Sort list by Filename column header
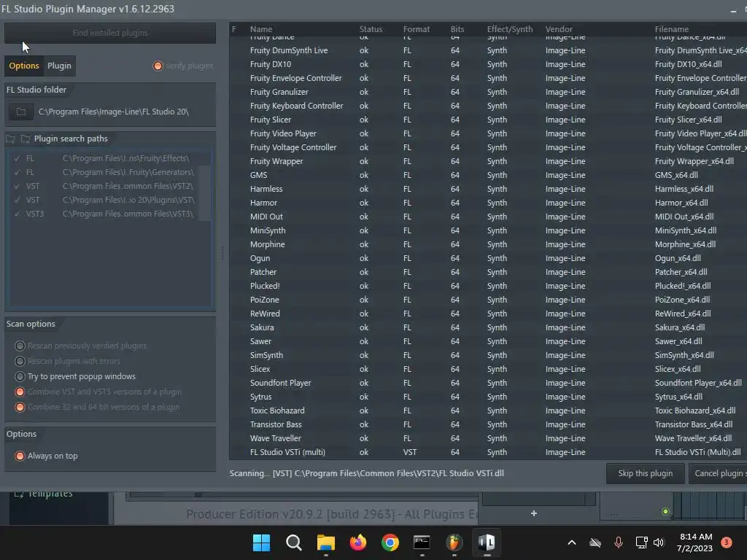Image resolution: width=747 pixels, height=560 pixels. tap(672, 29)
